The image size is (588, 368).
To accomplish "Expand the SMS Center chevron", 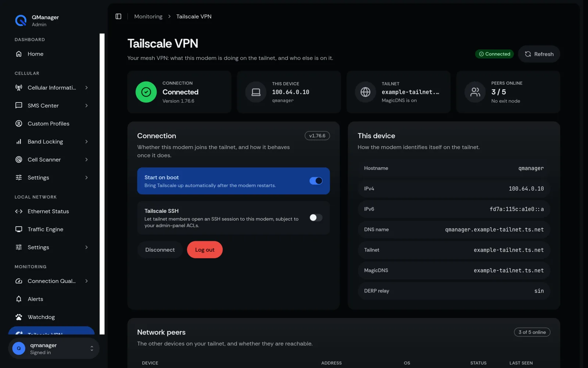I will pos(86,106).
